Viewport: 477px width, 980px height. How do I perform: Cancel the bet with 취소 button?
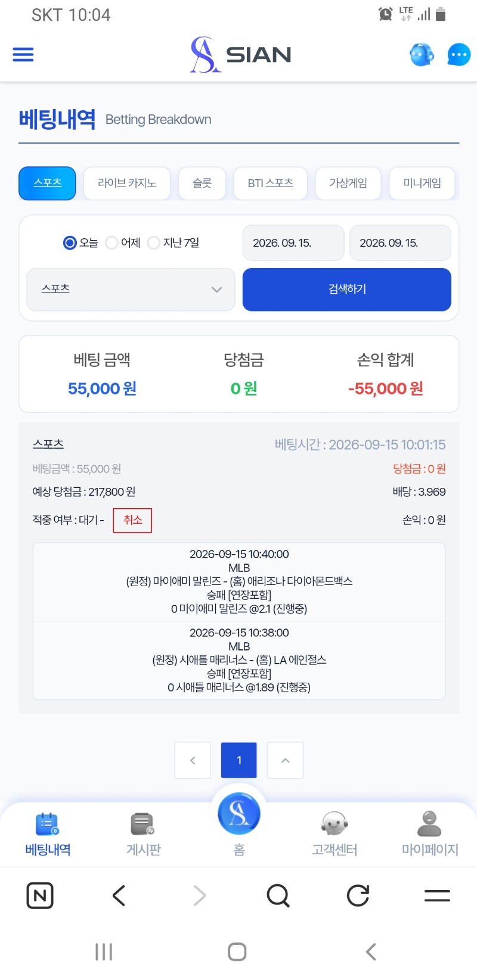click(x=132, y=520)
